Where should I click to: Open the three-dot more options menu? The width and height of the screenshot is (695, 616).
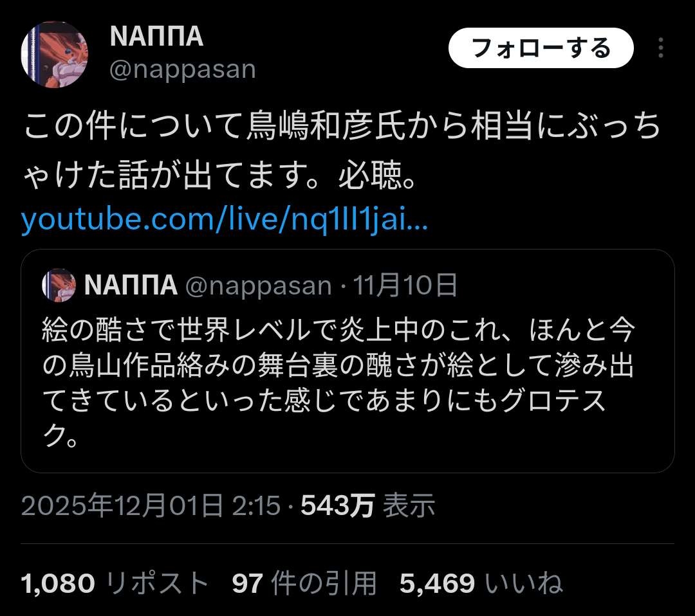pyautogui.click(x=660, y=48)
